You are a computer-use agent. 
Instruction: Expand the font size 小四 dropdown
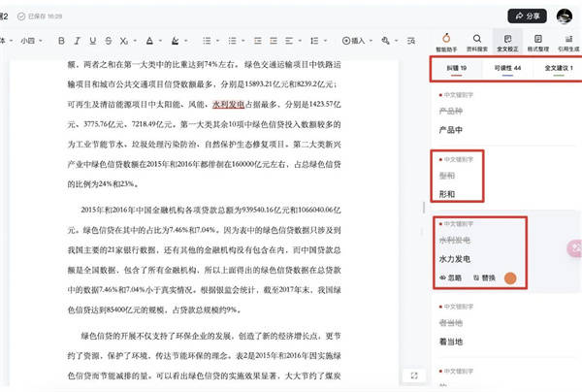(30, 41)
